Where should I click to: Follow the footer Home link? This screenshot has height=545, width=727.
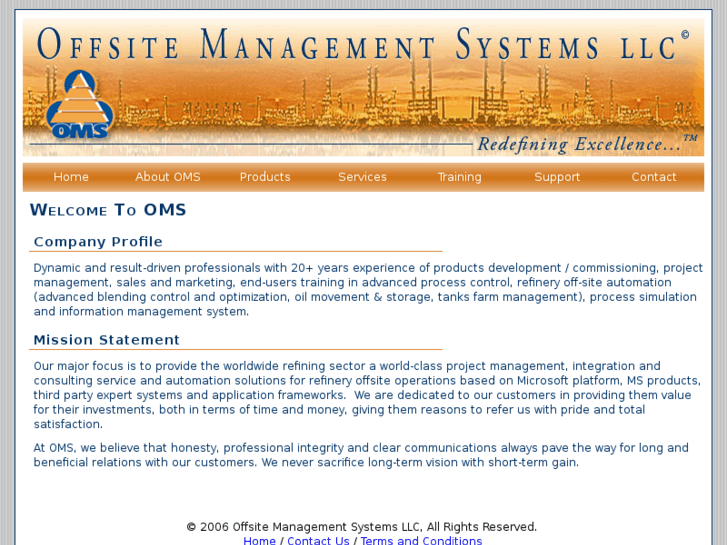pyautogui.click(x=259, y=540)
